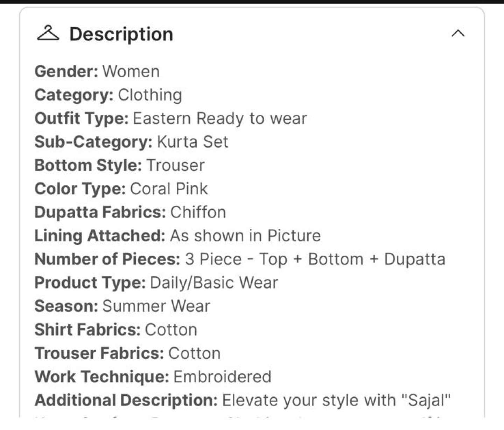This screenshot has width=504, height=430.
Task: Click the clothes hanger icon beside Description
Action: click(48, 34)
